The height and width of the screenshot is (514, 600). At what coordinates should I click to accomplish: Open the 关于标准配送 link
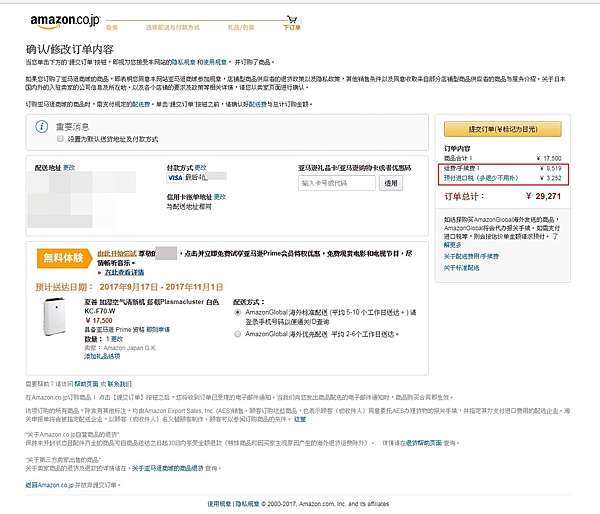461,268
